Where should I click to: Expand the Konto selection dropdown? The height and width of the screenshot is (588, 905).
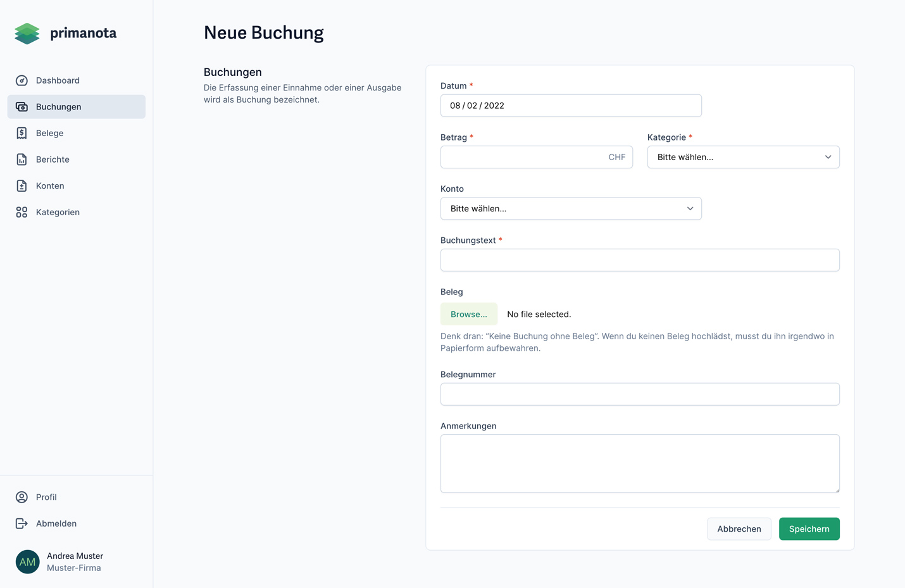[x=571, y=209]
